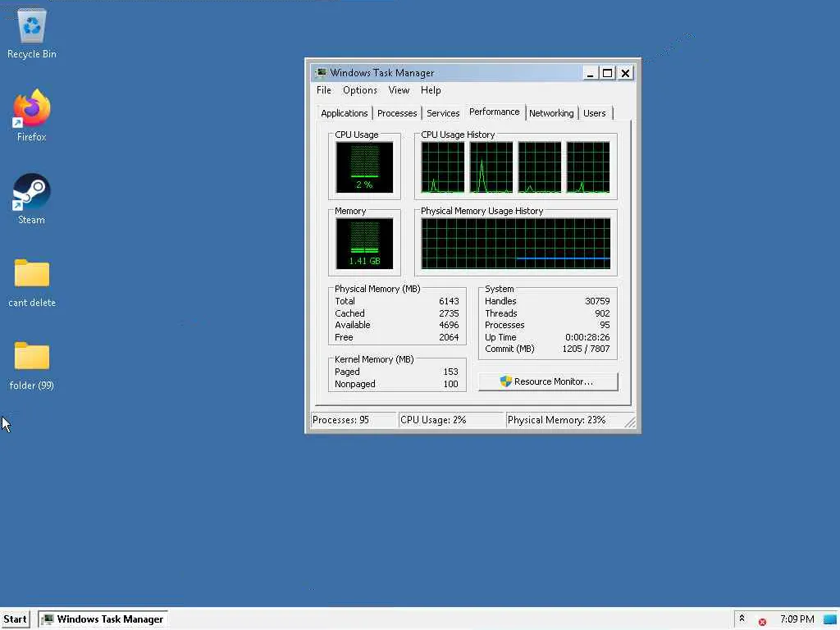Click the Memory 1.41 GB gauge
Viewport: 840px width, 630px height.
coord(364,243)
